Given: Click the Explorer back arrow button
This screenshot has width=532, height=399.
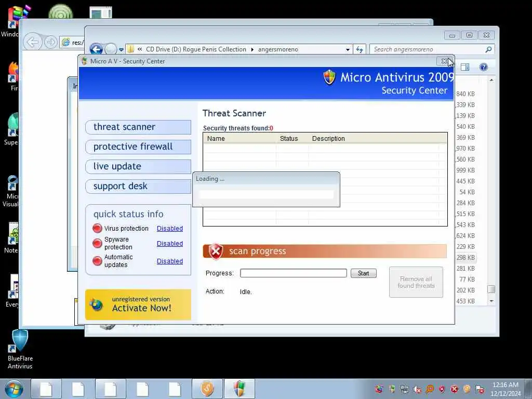Looking at the screenshot, I should pos(96,49).
